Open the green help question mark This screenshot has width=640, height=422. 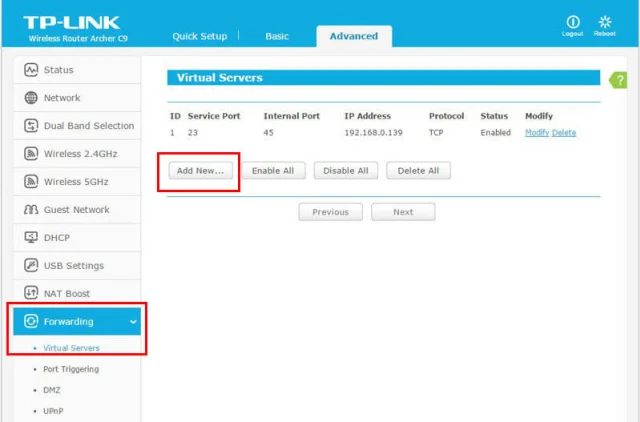(x=619, y=80)
